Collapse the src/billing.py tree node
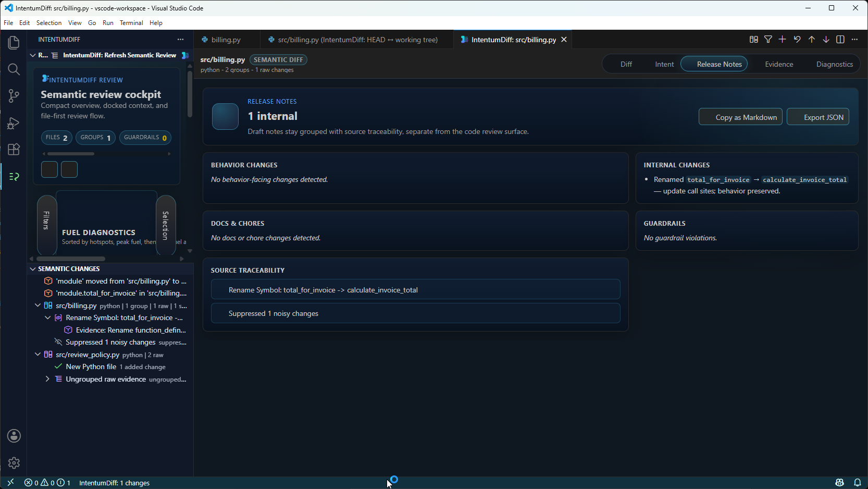The width and height of the screenshot is (868, 489). (x=38, y=305)
